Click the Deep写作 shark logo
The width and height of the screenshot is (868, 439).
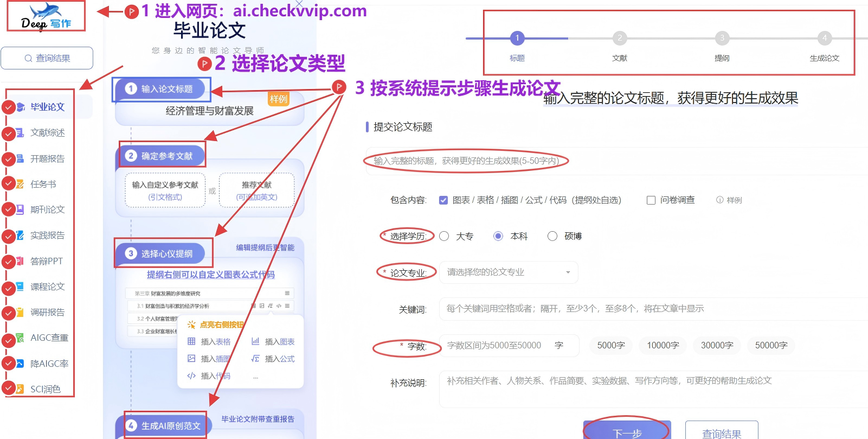coord(46,16)
